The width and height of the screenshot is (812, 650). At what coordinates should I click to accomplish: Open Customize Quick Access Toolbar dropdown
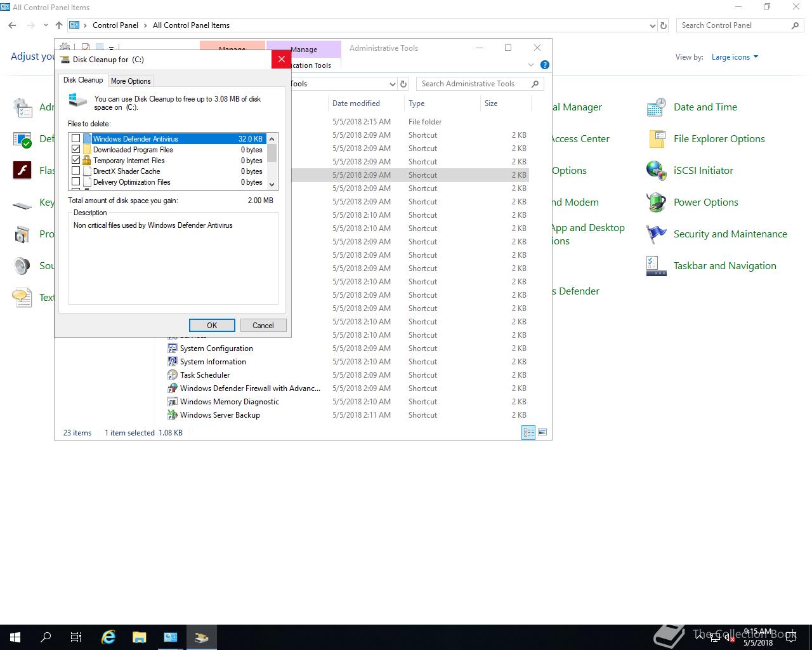(111, 48)
